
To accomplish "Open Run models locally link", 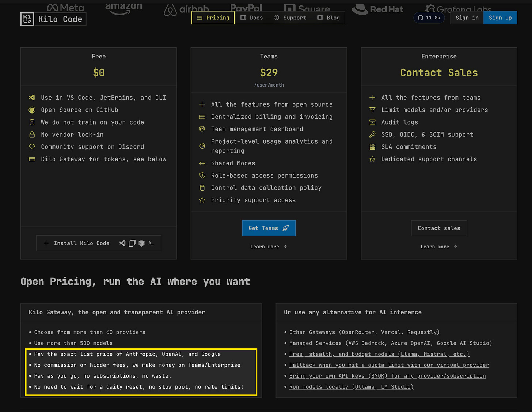I will (x=351, y=387).
